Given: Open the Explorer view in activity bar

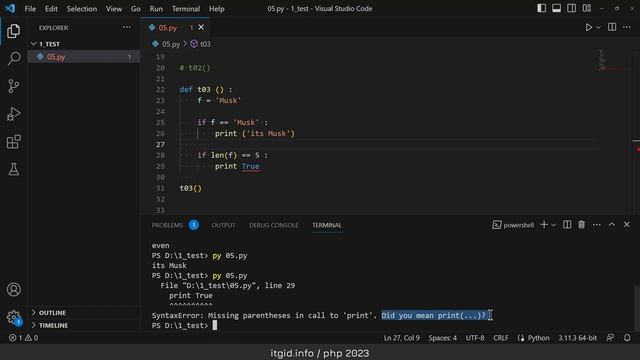Looking at the screenshot, I should tap(13, 31).
